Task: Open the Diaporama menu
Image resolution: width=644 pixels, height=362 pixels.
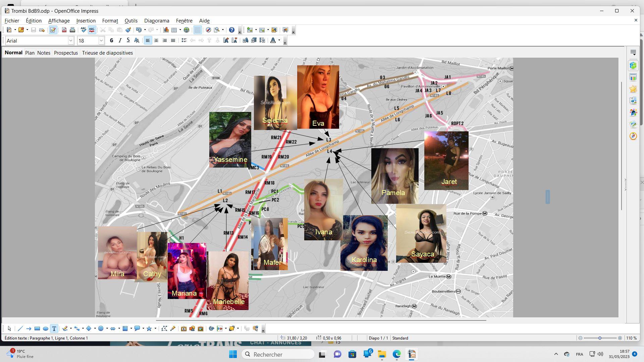Action: click(157, 21)
